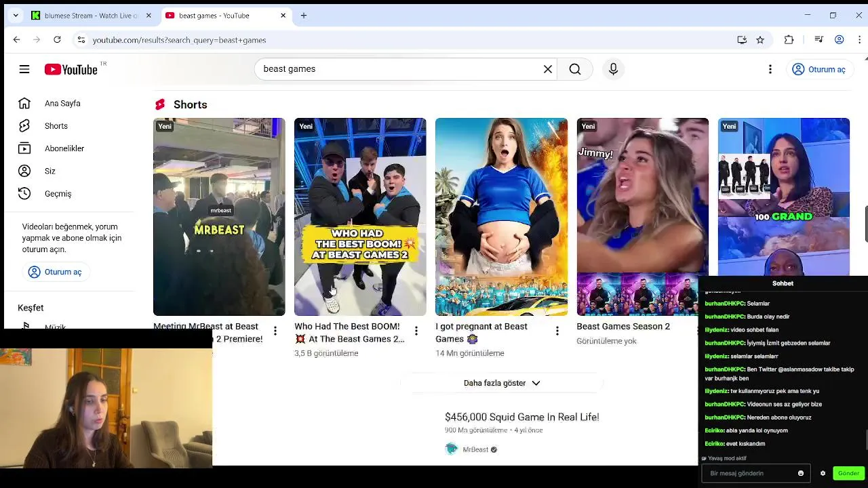Open $456,000 Squid Game In Real Life video

pyautogui.click(x=521, y=417)
